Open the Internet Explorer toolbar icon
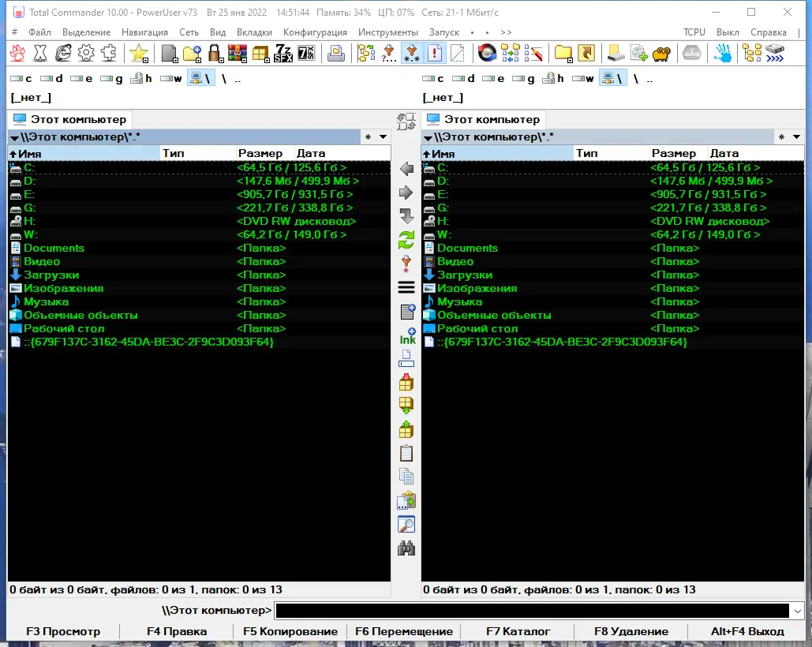Viewport: 812px width, 647px height. coord(63,53)
